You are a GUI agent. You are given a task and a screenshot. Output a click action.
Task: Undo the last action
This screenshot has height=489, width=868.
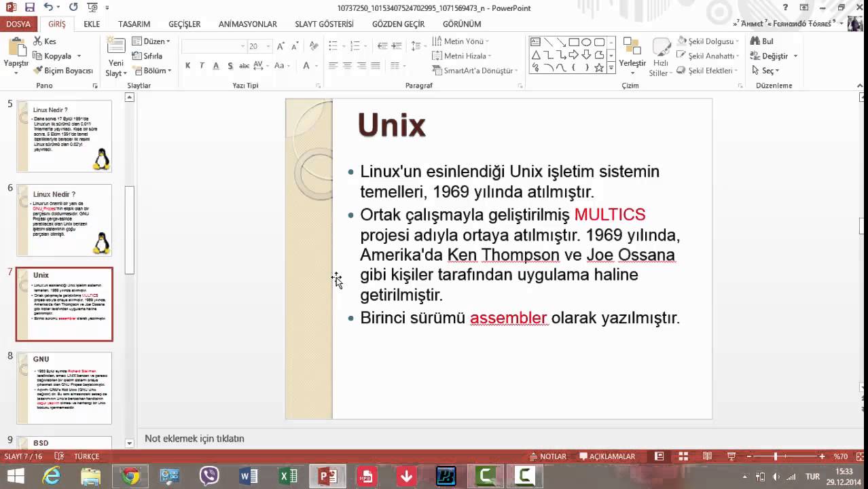(x=48, y=7)
